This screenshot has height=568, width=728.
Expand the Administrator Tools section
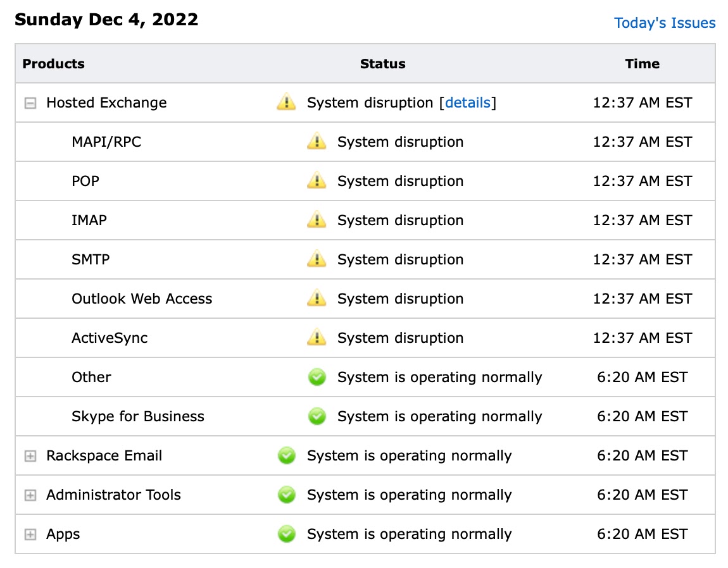pos(30,495)
